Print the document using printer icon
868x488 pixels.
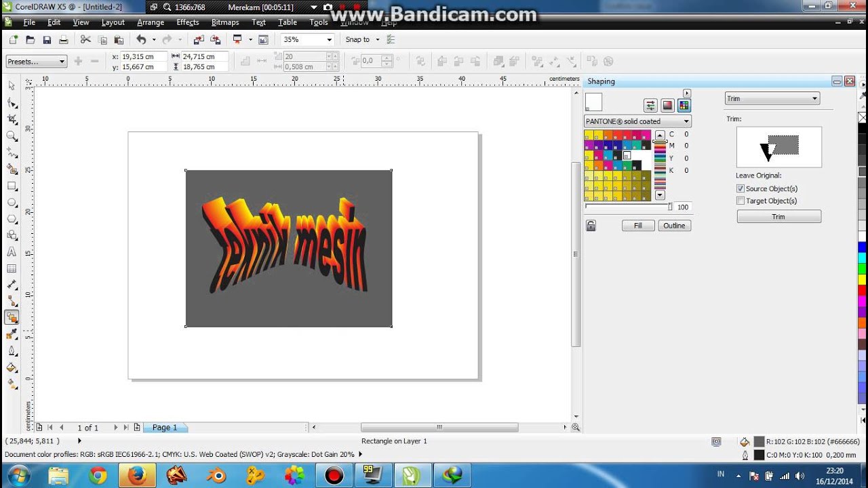tap(63, 40)
